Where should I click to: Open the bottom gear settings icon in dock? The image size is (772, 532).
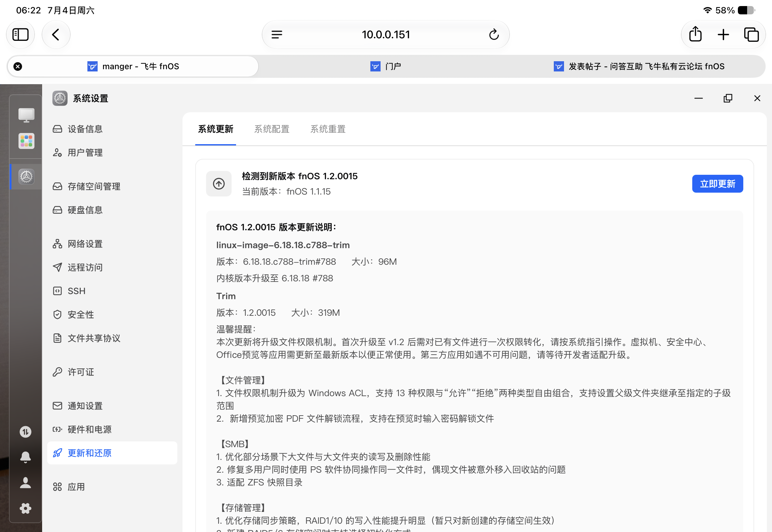[x=25, y=508]
